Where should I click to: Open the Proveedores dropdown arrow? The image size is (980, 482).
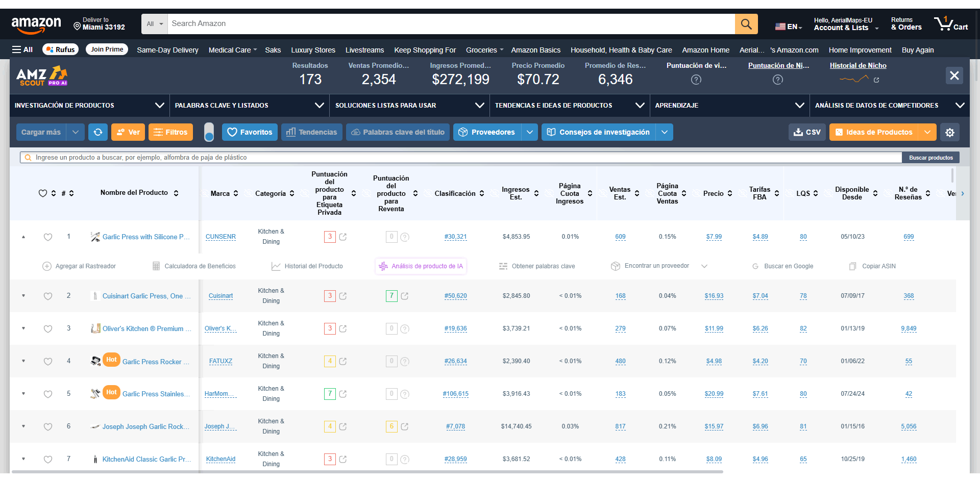(x=530, y=132)
